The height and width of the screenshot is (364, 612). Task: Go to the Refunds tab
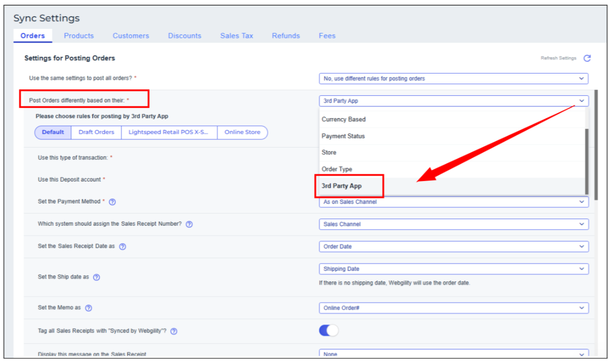tap(286, 35)
